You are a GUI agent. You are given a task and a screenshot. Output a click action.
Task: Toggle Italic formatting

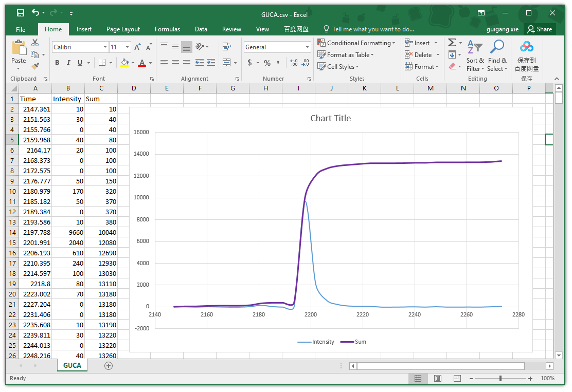pyautogui.click(x=68, y=63)
